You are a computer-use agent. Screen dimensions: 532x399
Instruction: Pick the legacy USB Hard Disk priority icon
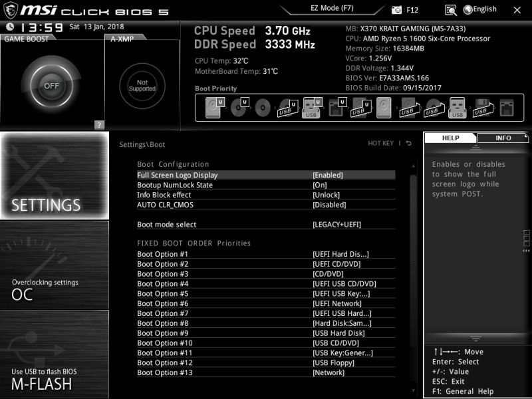pyautogui.click(x=409, y=108)
